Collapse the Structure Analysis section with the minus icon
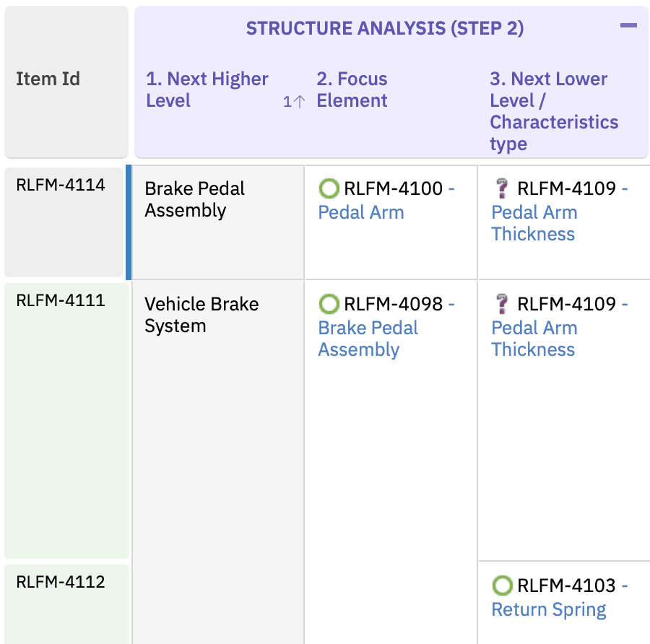The image size is (650, 644). click(x=628, y=26)
